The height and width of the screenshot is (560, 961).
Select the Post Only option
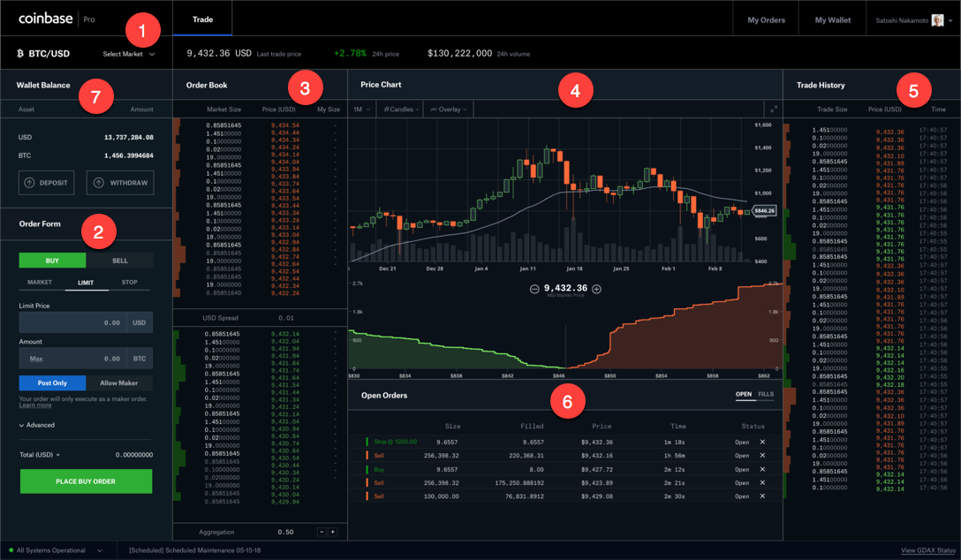pyautogui.click(x=52, y=383)
